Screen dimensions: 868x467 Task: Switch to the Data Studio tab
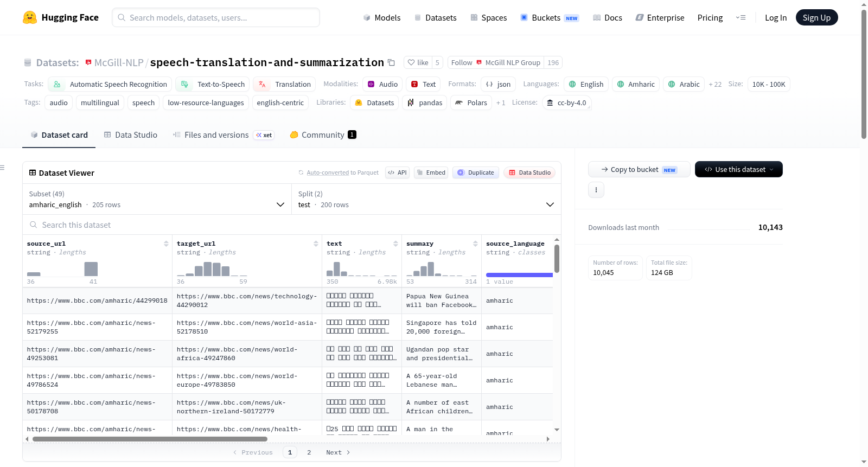(130, 135)
